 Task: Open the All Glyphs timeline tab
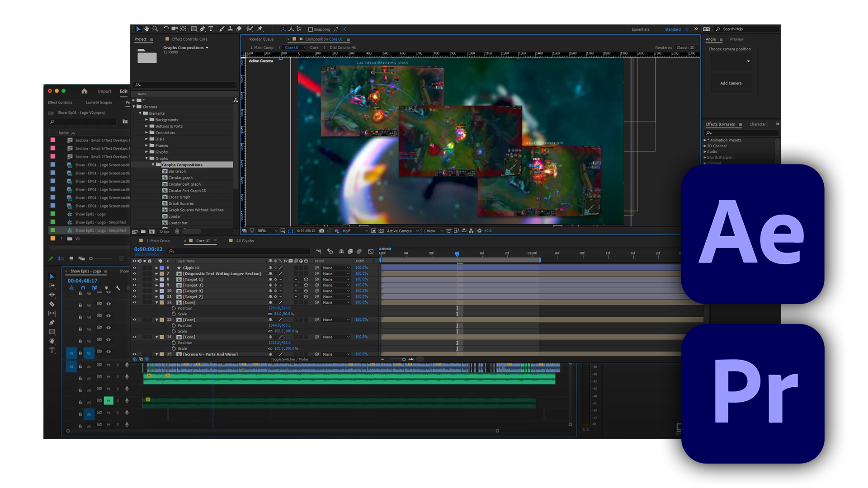245,241
